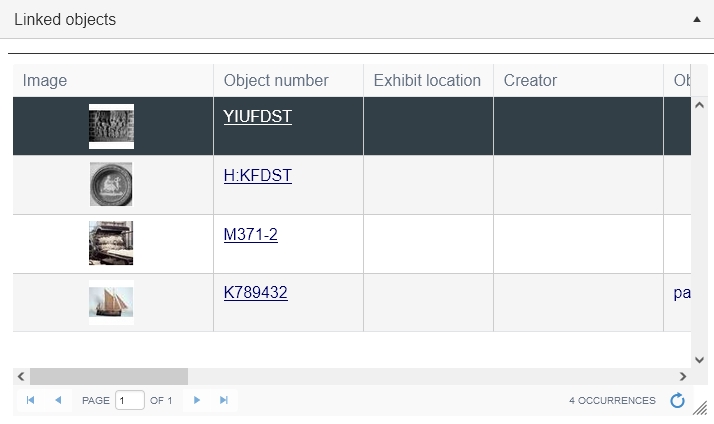Jump to last page of results
The height and width of the screenshot is (424, 714).
(224, 400)
